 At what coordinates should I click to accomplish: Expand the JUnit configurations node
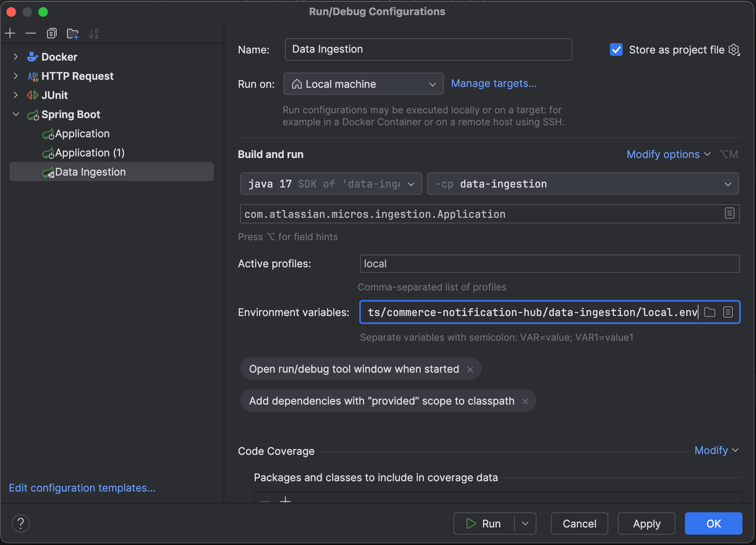pos(16,95)
